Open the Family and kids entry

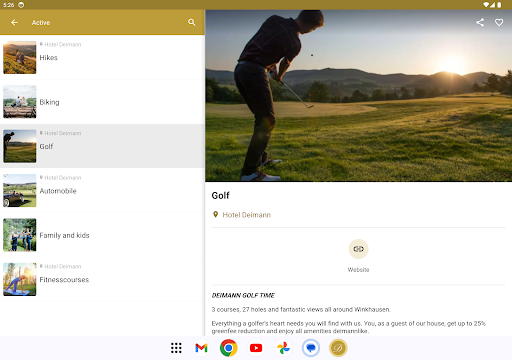click(102, 235)
